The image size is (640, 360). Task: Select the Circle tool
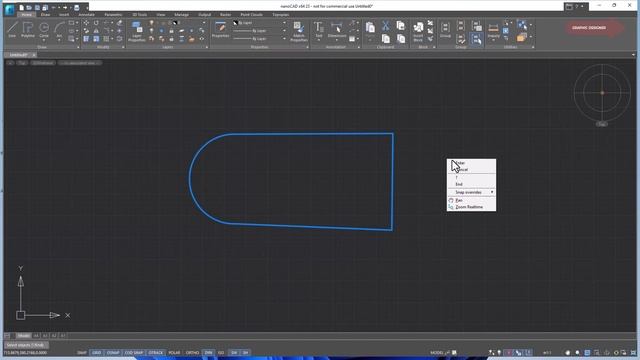coord(44,29)
